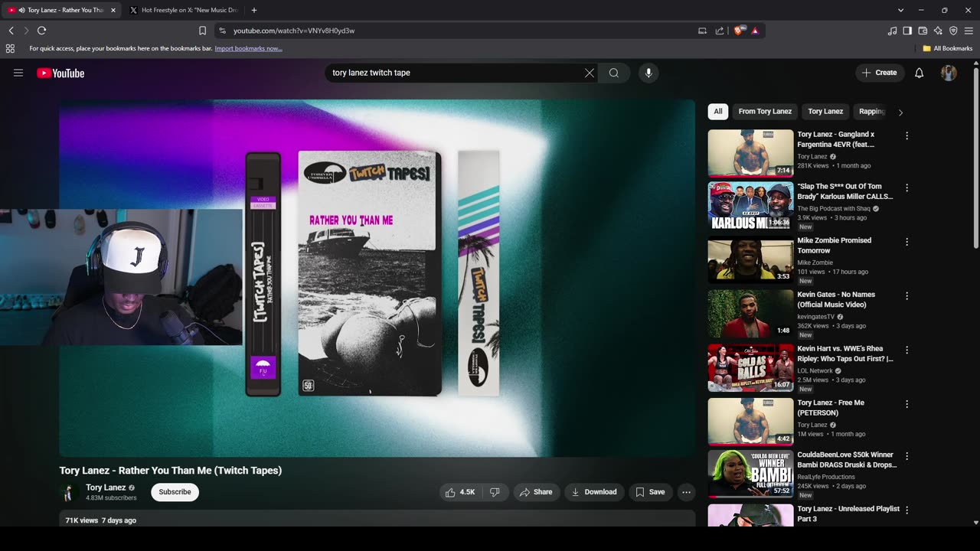Open Mike Zombie Promised Tomorrow thumbnail

[750, 260]
